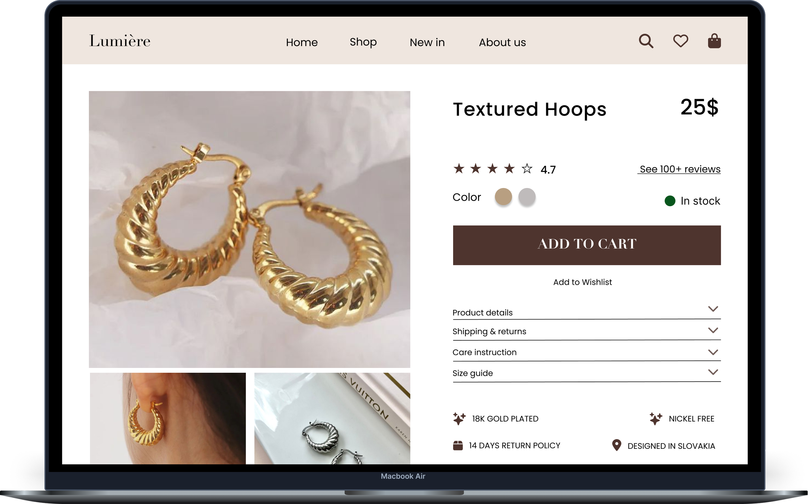812x504 pixels.
Task: Open the See 100+ reviews link
Action: (680, 169)
